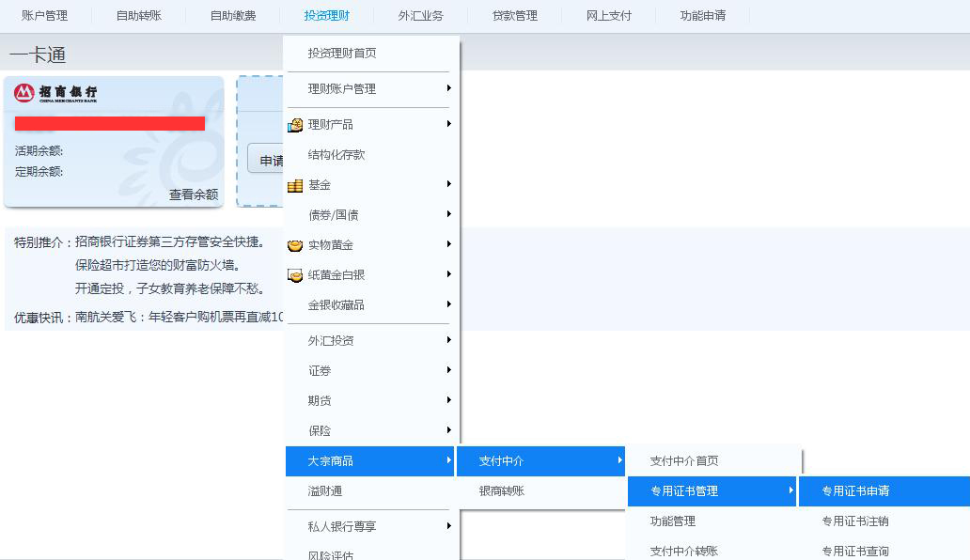This screenshot has height=560, width=970.
Task: Open 招商银行证券第三方存管安全快捷 link
Action: pyautogui.click(x=170, y=242)
